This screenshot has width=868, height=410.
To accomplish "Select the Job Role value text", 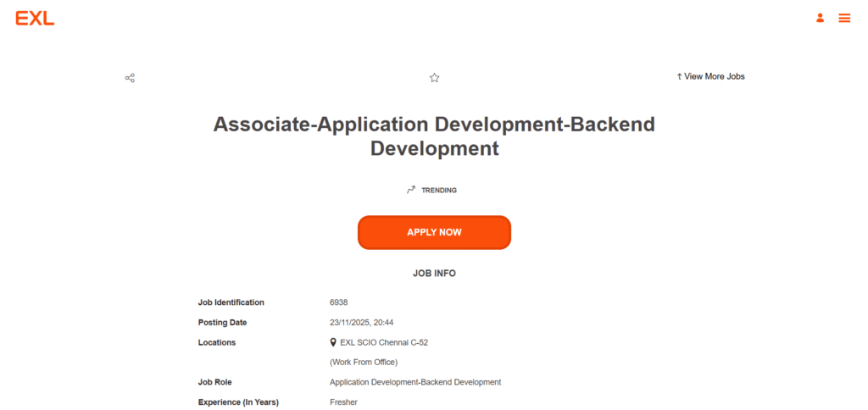I will tap(415, 382).
